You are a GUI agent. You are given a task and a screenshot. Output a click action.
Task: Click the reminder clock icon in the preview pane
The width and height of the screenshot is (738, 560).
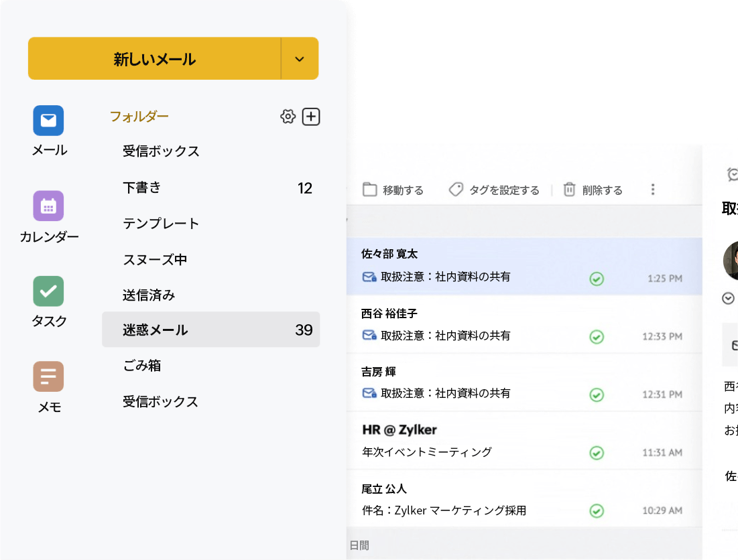click(x=733, y=174)
